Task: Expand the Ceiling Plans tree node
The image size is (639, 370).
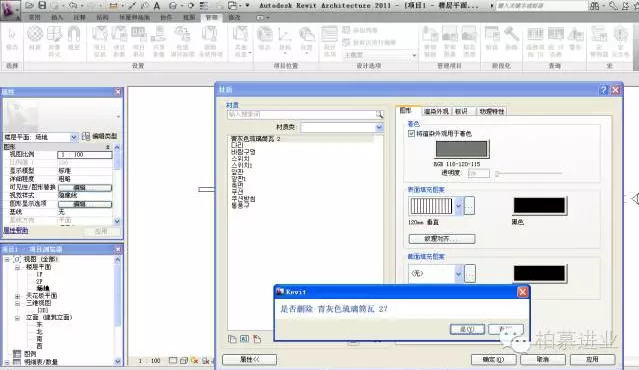Action: click(x=17, y=296)
